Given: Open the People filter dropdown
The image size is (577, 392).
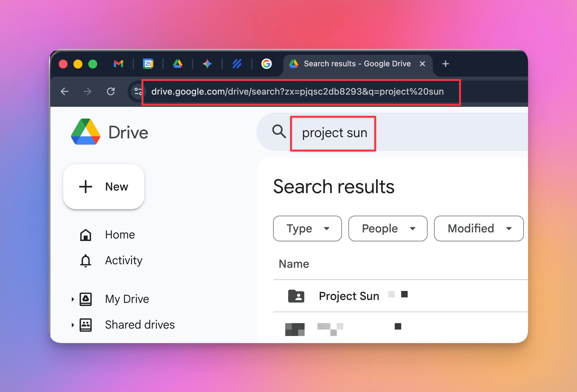Looking at the screenshot, I should pyautogui.click(x=388, y=229).
